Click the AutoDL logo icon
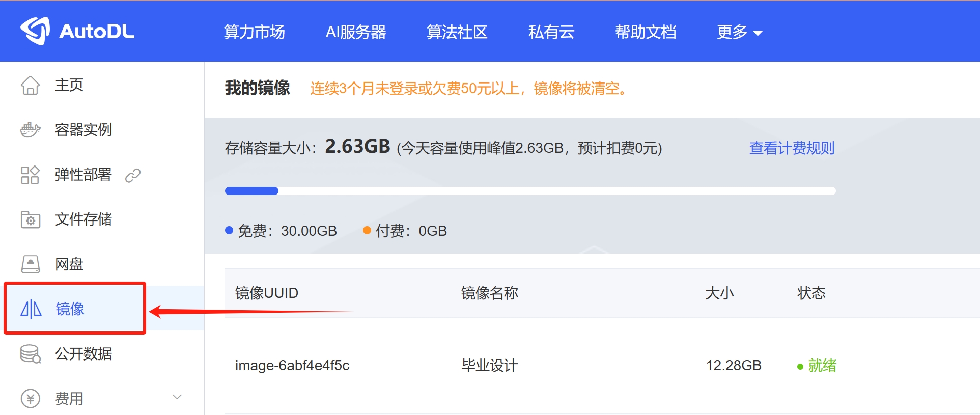The height and width of the screenshot is (415, 980). [x=35, y=31]
